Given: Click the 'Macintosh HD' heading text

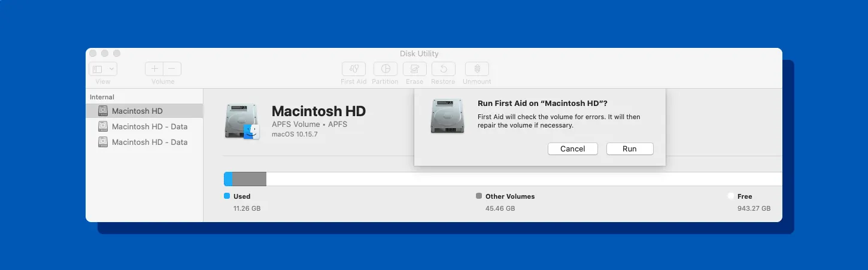Looking at the screenshot, I should tap(318, 111).
